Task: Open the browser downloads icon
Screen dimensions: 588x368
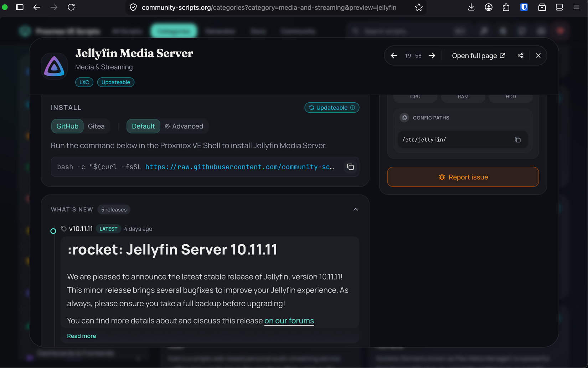Action: coord(471,7)
